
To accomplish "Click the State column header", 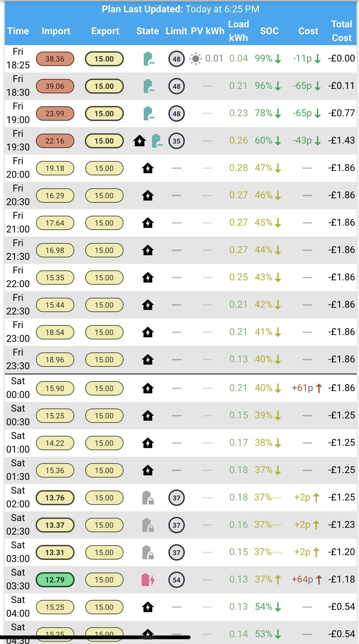I will pos(148,31).
